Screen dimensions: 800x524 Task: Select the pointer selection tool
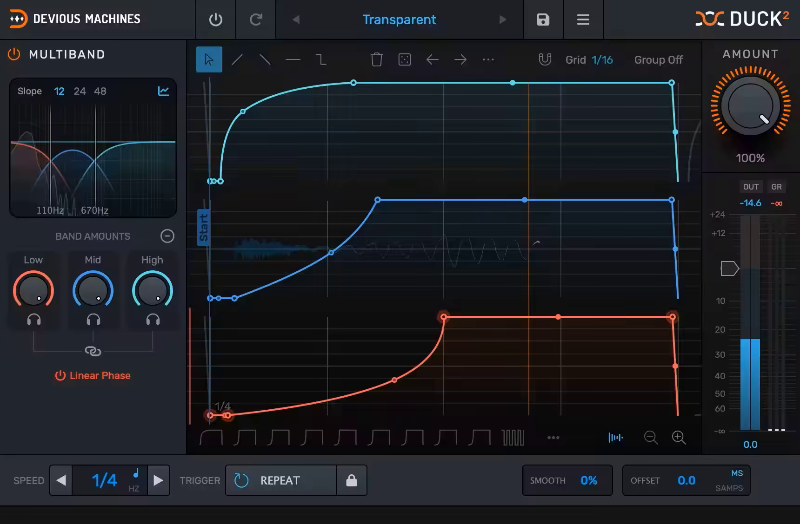coord(209,60)
